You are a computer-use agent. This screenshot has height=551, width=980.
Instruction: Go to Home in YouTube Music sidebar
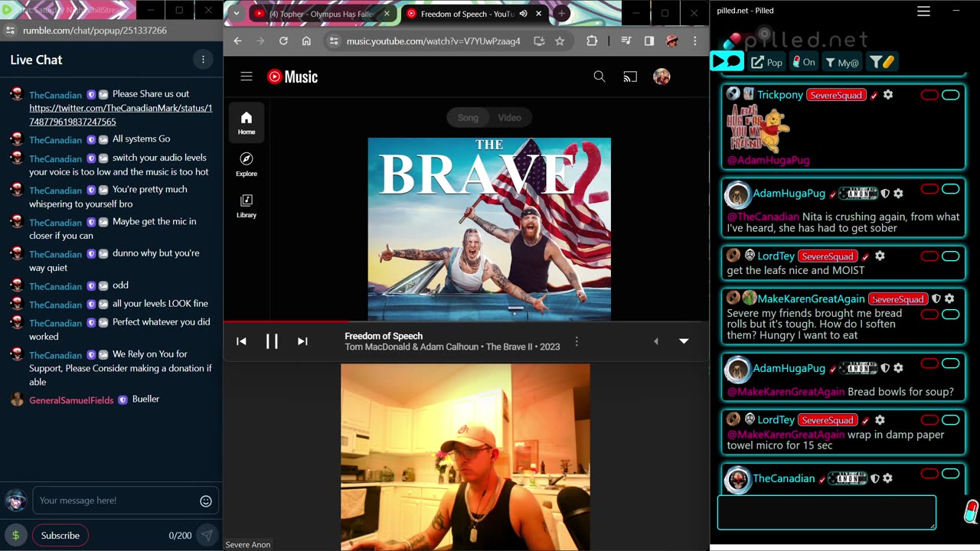pyautogui.click(x=247, y=122)
